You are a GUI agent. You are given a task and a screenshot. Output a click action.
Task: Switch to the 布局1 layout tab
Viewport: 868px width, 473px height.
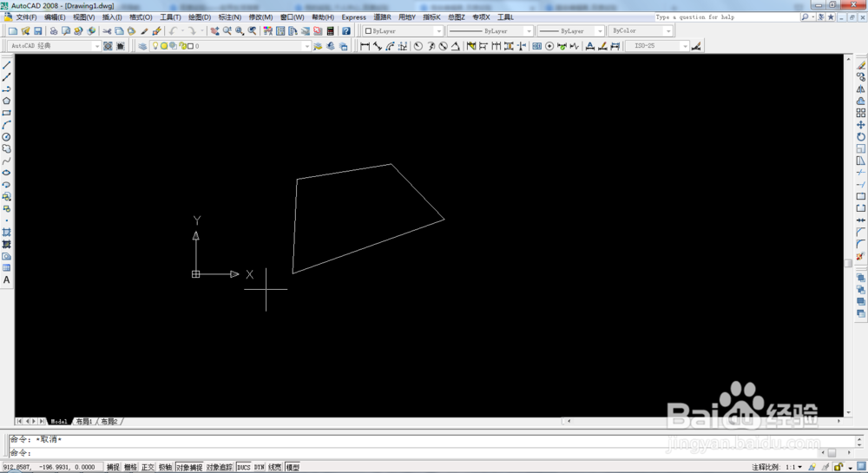(84, 422)
